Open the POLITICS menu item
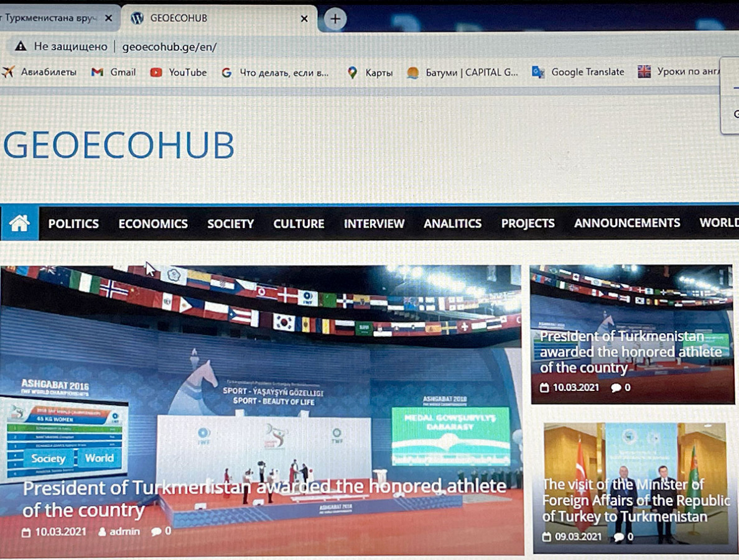The width and height of the screenshot is (739, 560). tap(73, 223)
